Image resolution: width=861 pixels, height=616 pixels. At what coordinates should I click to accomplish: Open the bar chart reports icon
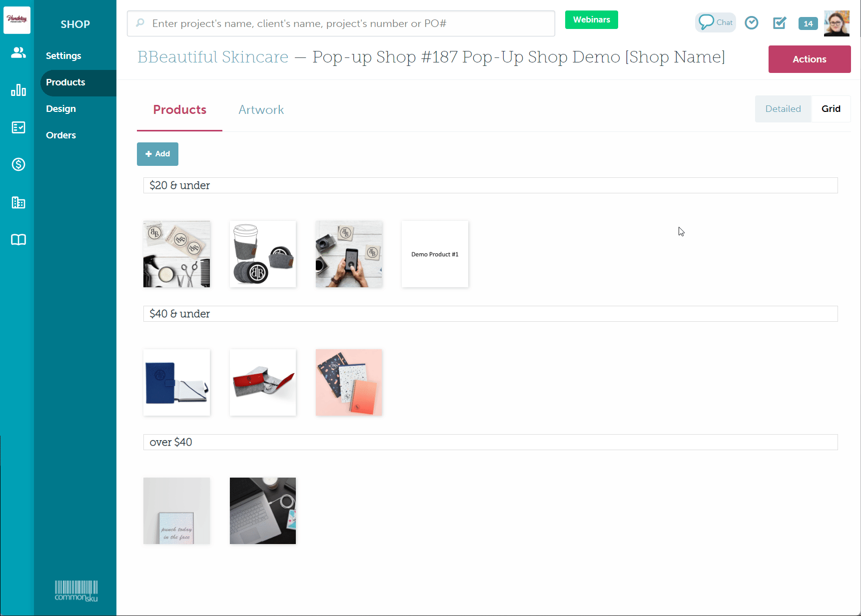(18, 90)
